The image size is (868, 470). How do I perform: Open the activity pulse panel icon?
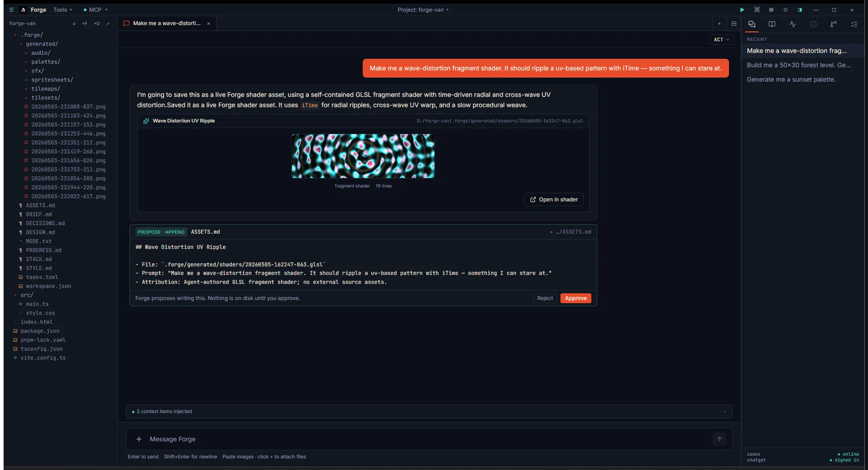click(x=793, y=24)
